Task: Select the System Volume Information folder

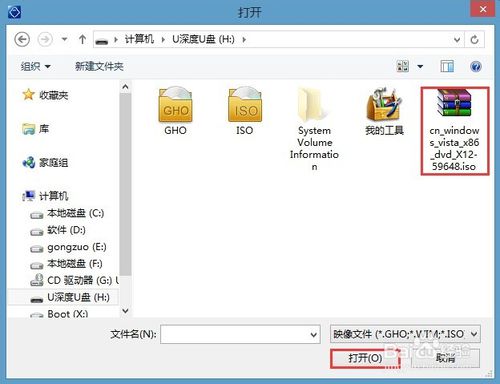Action: coord(314,129)
